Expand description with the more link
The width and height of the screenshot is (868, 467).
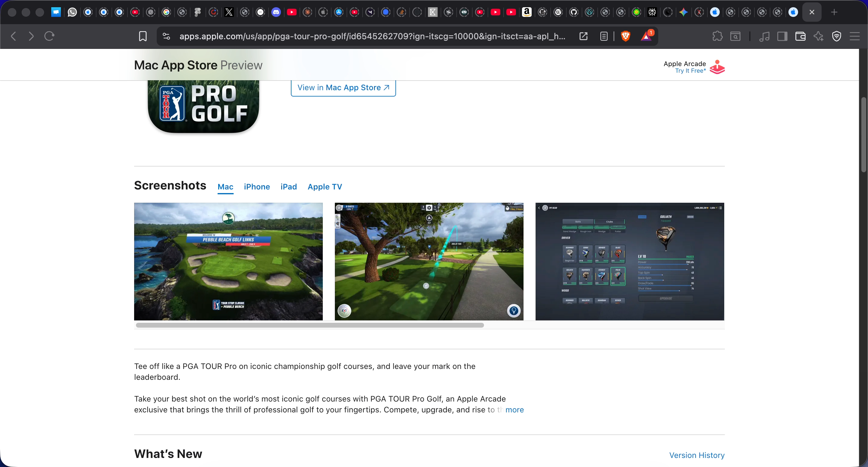click(514, 410)
